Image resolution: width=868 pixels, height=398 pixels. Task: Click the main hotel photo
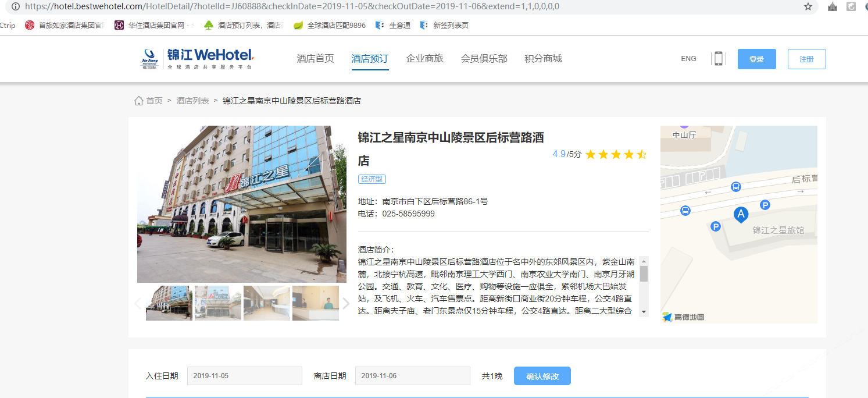coord(242,204)
